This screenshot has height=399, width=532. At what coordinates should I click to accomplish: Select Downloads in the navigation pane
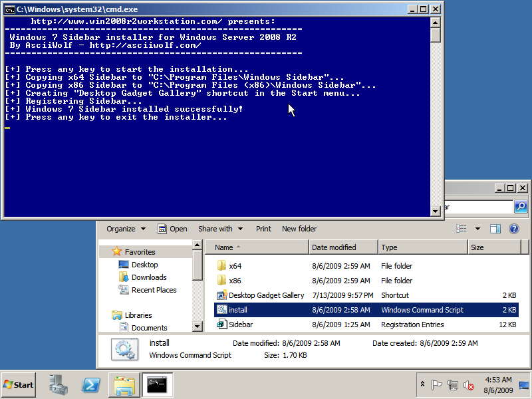click(149, 277)
